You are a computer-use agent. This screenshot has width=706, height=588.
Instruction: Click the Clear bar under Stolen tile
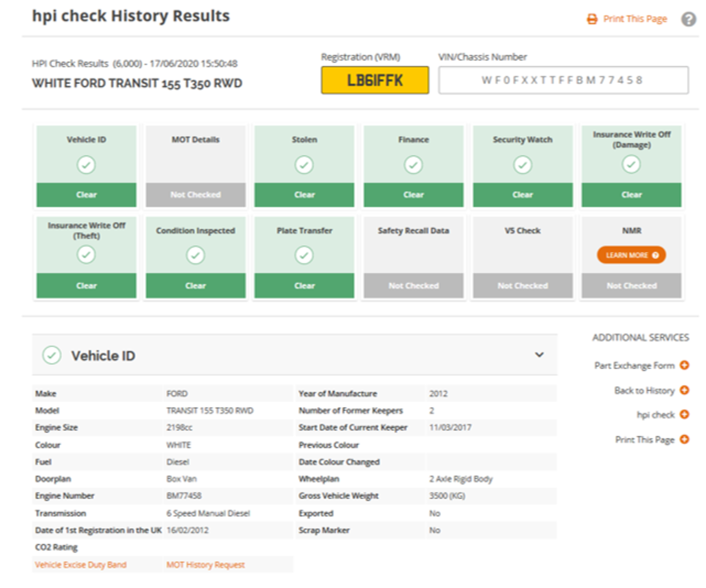[x=304, y=195]
